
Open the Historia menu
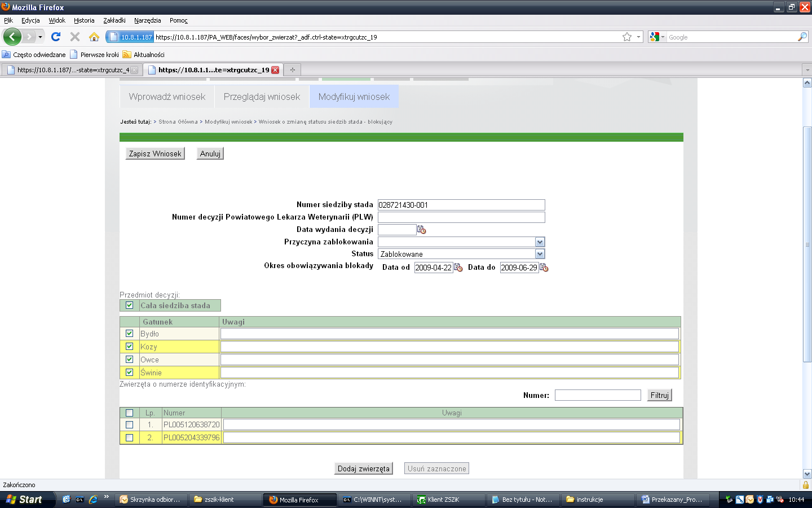[x=84, y=20]
